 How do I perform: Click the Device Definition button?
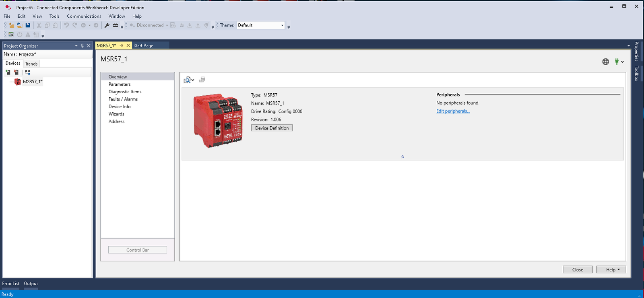click(x=272, y=128)
